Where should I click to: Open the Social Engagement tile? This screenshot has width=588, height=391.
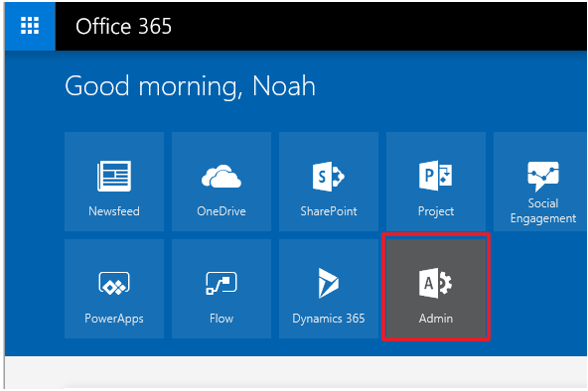(540, 182)
